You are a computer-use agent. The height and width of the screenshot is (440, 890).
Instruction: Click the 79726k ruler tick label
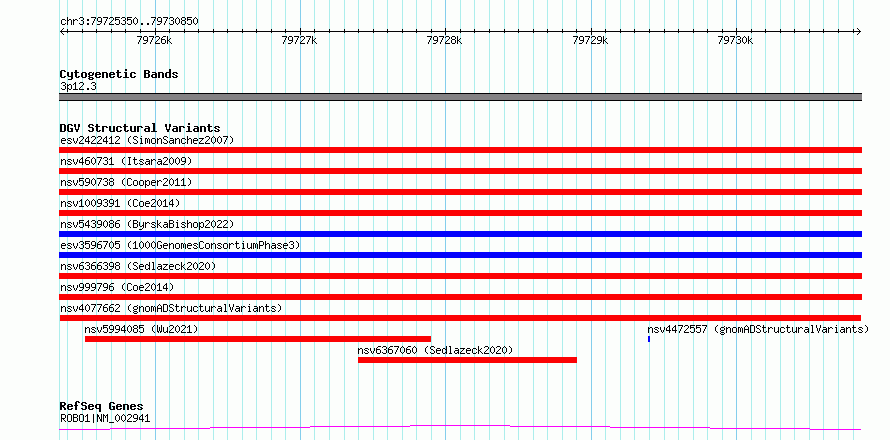(154, 40)
